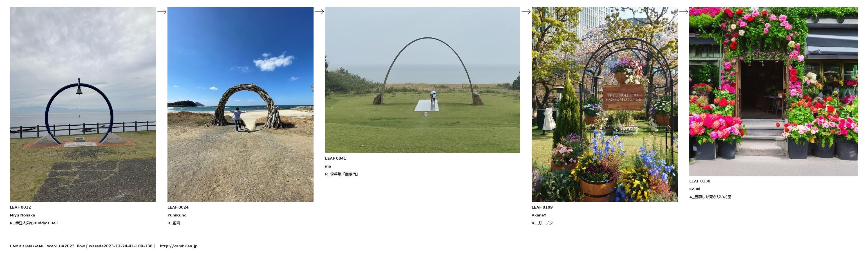Open the steel arch meadow photo
The height and width of the screenshot is (253, 868).
[422, 80]
